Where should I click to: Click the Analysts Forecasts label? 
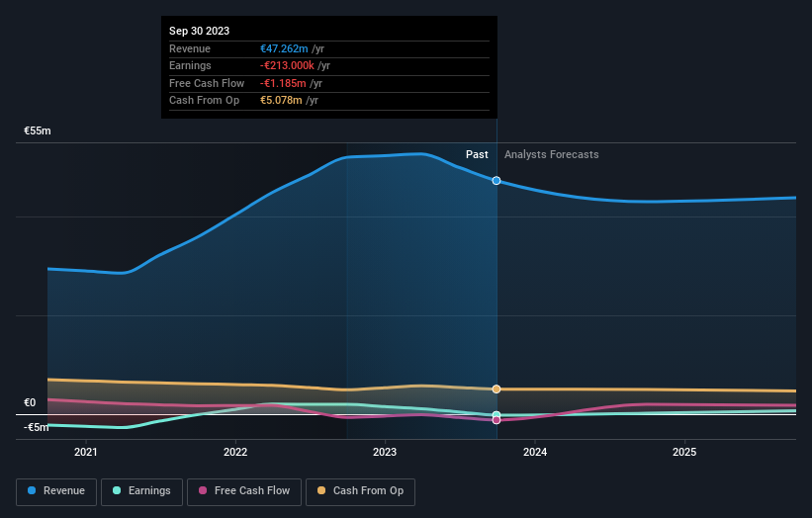coord(552,154)
